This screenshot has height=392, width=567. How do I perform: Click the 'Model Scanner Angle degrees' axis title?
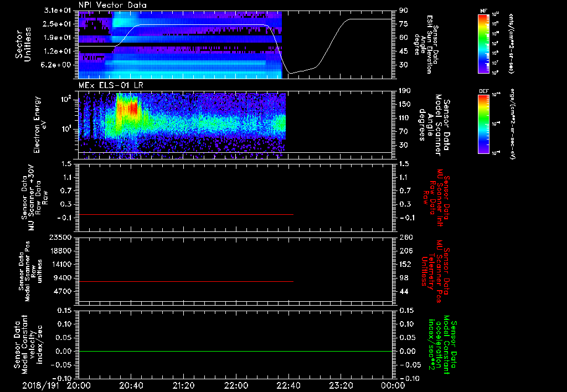click(434, 125)
